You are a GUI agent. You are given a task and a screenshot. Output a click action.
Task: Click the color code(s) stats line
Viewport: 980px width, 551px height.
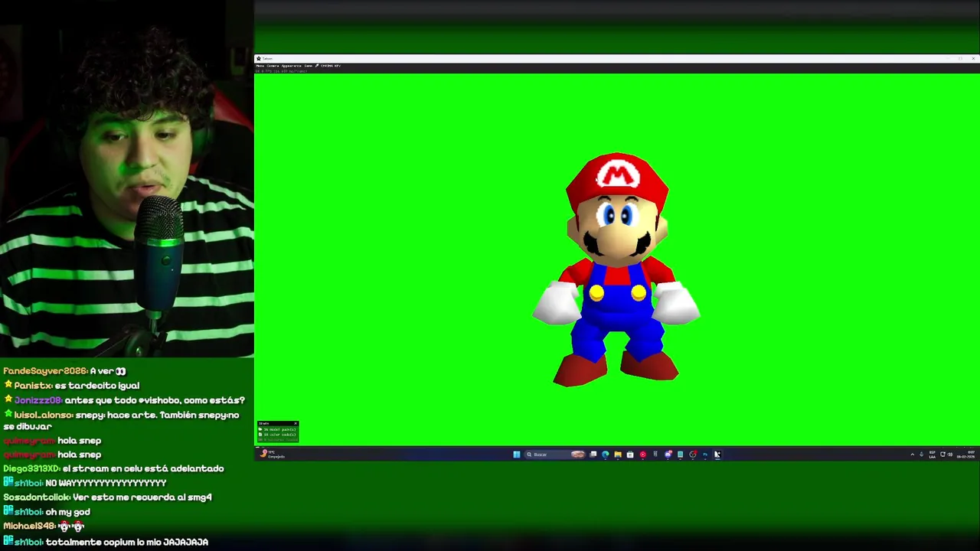coord(277,435)
